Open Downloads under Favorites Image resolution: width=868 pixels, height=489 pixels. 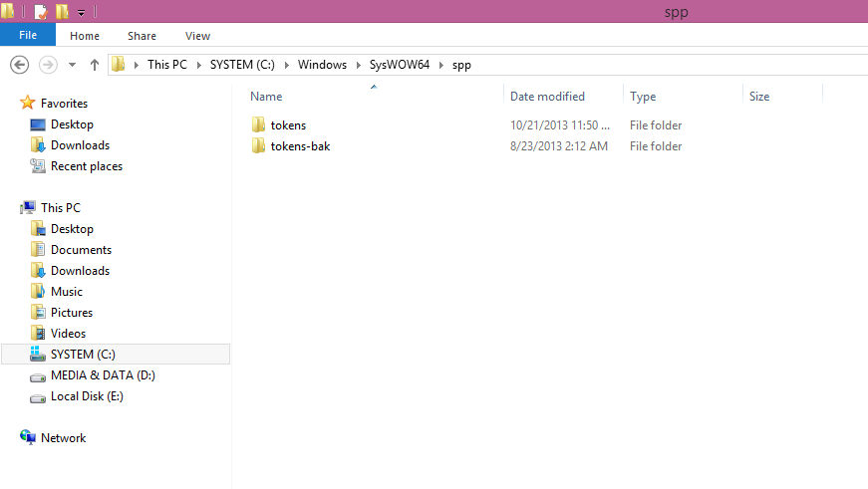coord(81,145)
